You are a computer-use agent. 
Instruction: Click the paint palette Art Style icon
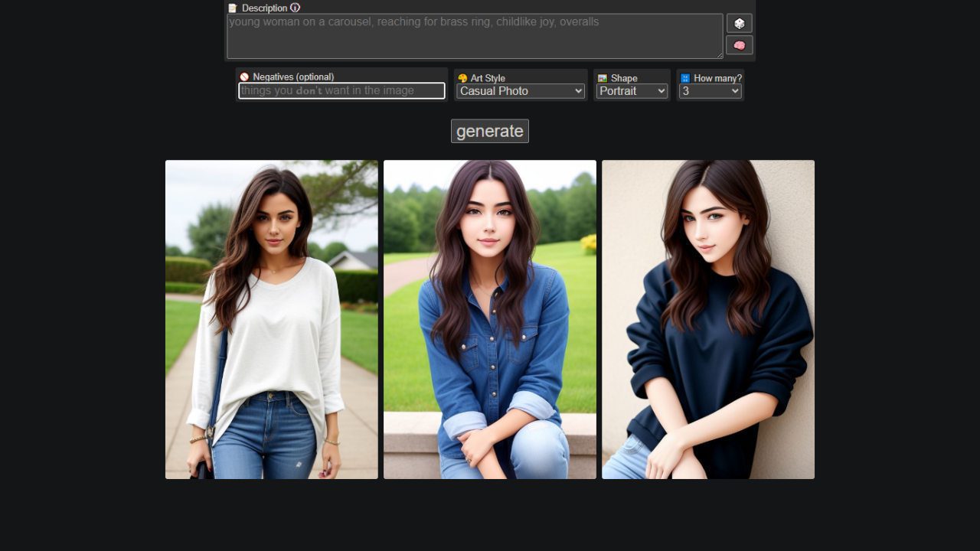[462, 78]
